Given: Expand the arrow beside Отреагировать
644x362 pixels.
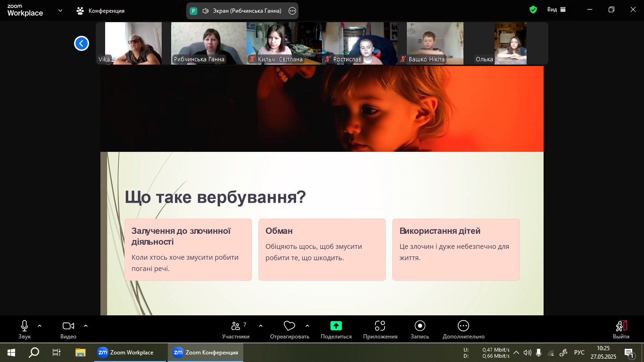Looking at the screenshot, I should click(307, 326).
